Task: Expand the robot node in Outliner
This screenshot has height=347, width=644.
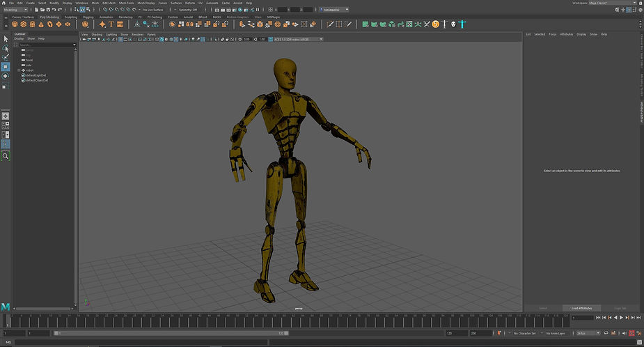Action: point(19,70)
